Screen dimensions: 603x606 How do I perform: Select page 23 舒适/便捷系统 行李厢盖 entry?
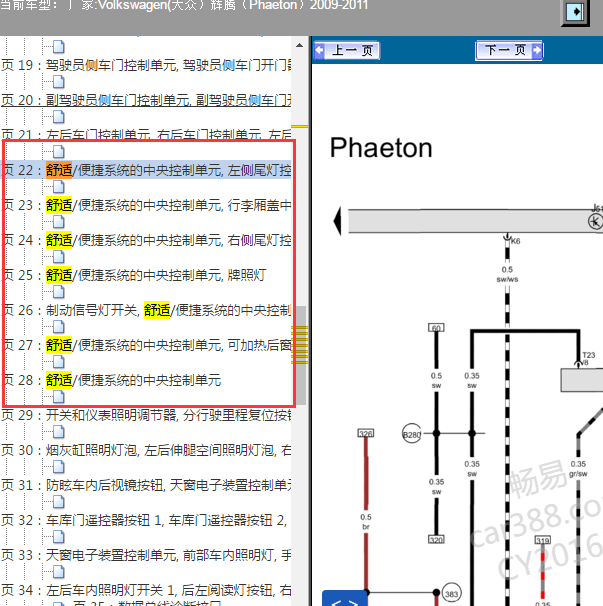tap(146, 205)
